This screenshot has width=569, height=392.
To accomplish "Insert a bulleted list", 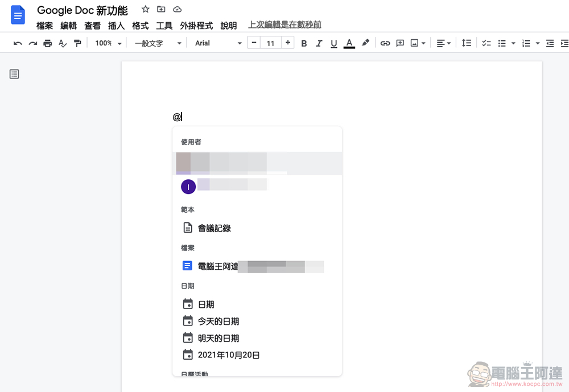I will click(x=502, y=43).
